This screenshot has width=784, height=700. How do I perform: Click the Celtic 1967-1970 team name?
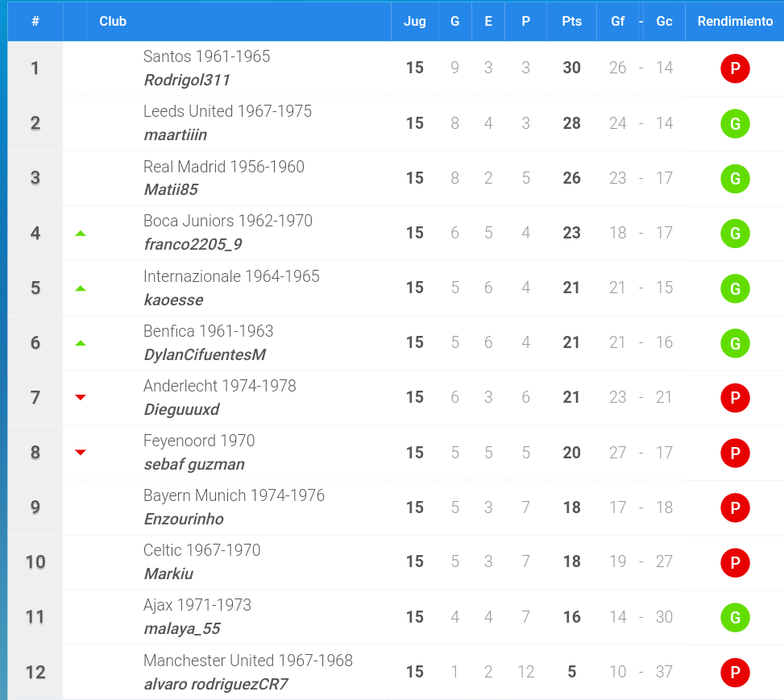point(202,550)
